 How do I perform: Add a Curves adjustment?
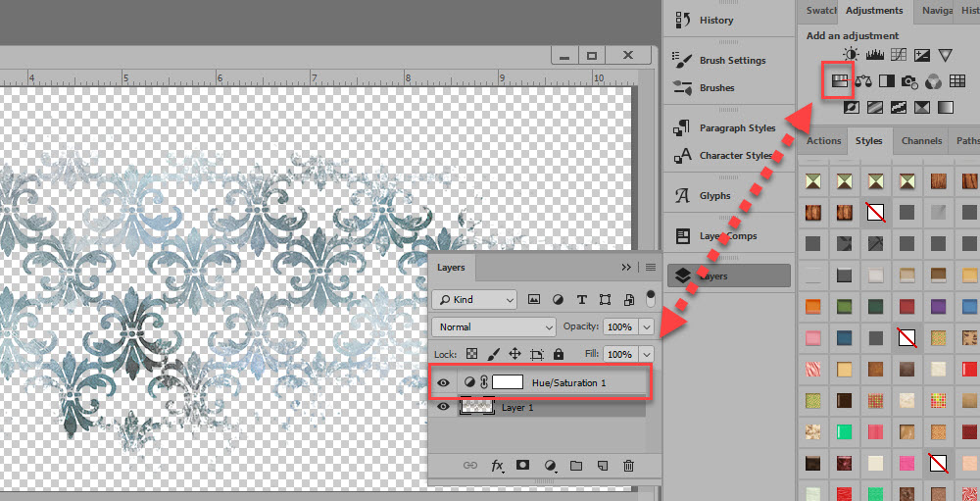point(898,55)
